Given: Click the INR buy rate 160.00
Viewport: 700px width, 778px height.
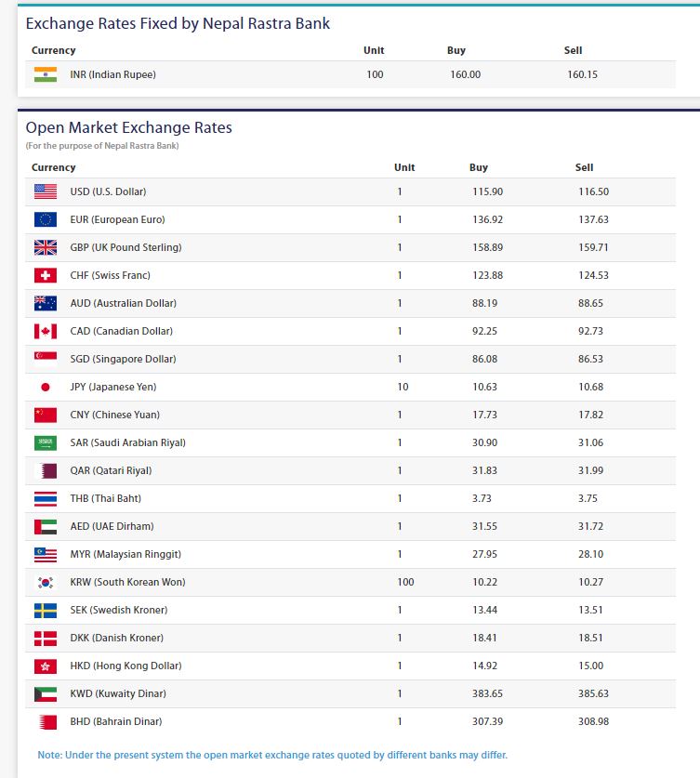Looking at the screenshot, I should [465, 74].
